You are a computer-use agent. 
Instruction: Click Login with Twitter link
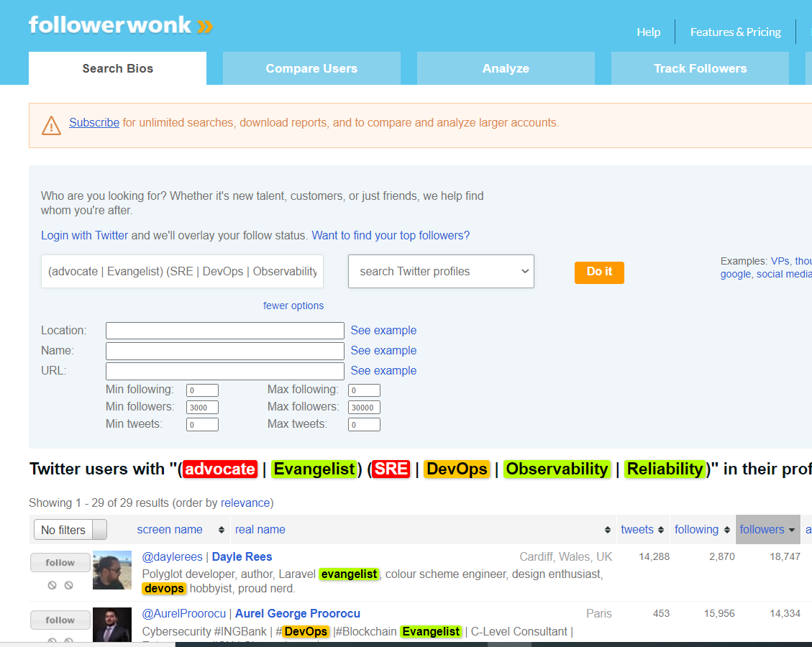point(84,236)
